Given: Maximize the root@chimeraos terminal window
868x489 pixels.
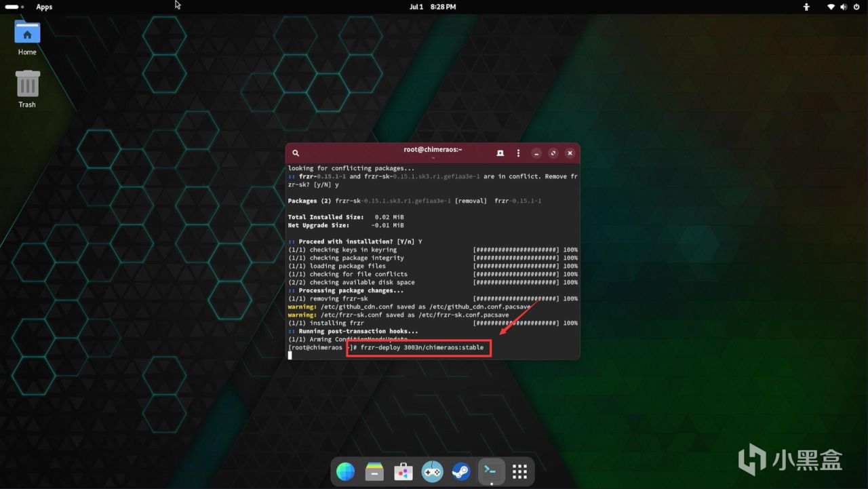Looking at the screenshot, I should (553, 153).
